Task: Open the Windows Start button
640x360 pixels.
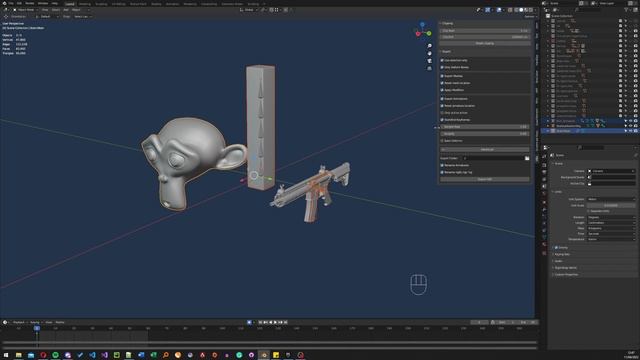Action: (x=6, y=355)
